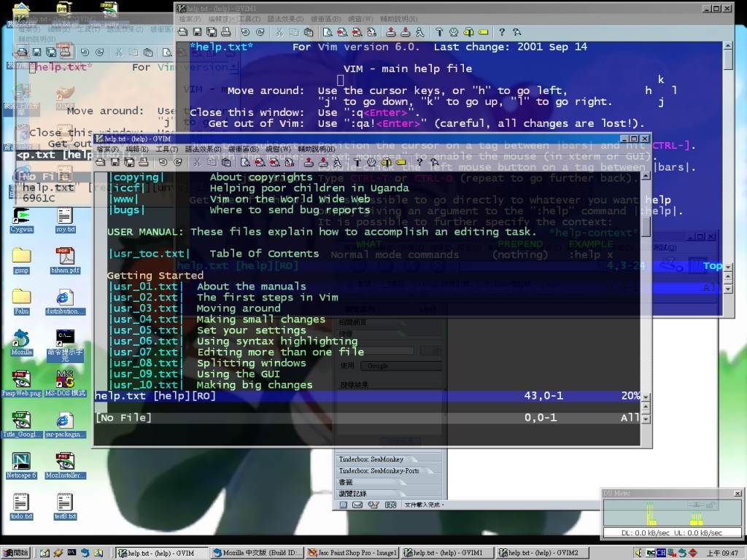Screen dimensions: 747x560
Task: Click help.txt [help][RO] status line
Action: coord(367,396)
